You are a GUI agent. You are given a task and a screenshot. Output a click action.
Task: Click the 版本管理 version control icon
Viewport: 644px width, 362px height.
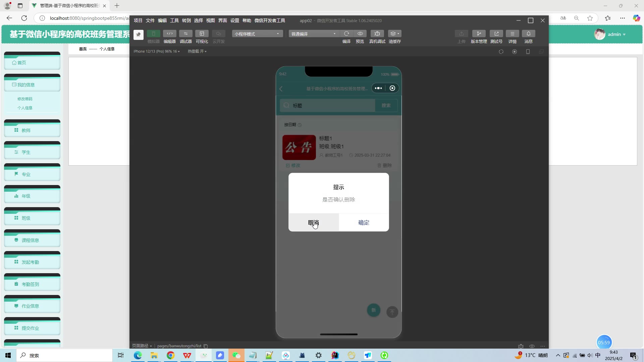479,34
